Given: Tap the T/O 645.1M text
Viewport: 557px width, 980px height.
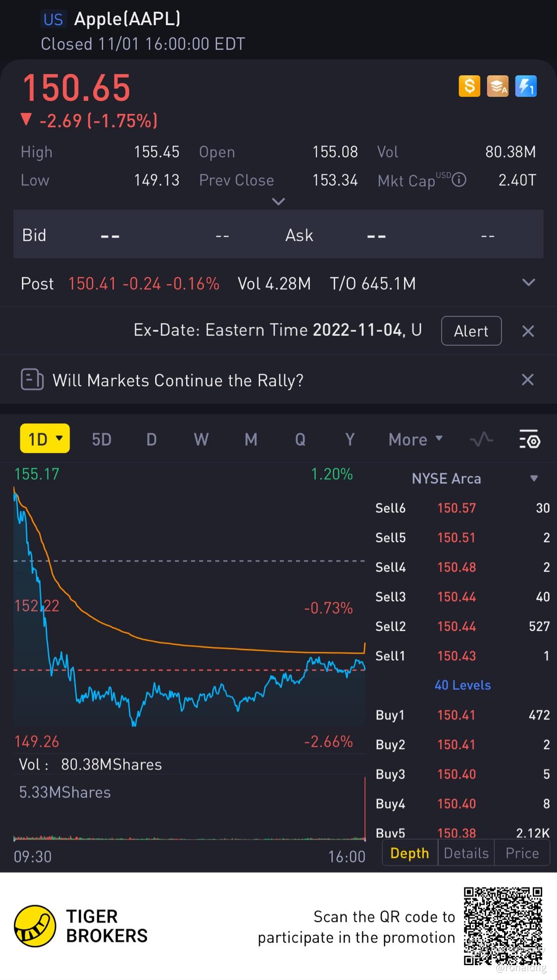Looking at the screenshot, I should pyautogui.click(x=373, y=283).
